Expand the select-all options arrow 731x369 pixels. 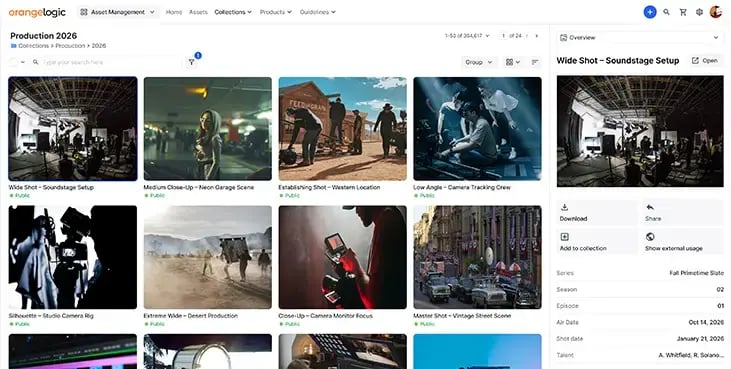23,62
